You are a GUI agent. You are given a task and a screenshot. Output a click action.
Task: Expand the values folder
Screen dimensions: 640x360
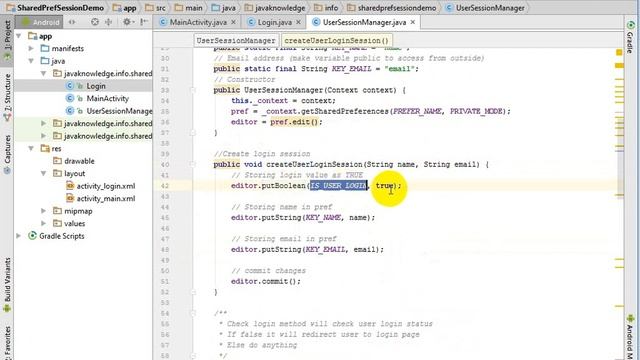pos(44,224)
